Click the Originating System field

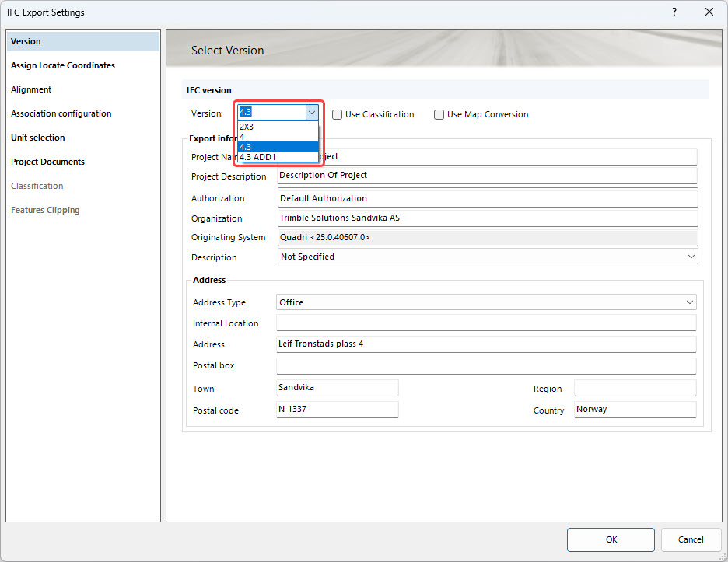[x=488, y=238]
